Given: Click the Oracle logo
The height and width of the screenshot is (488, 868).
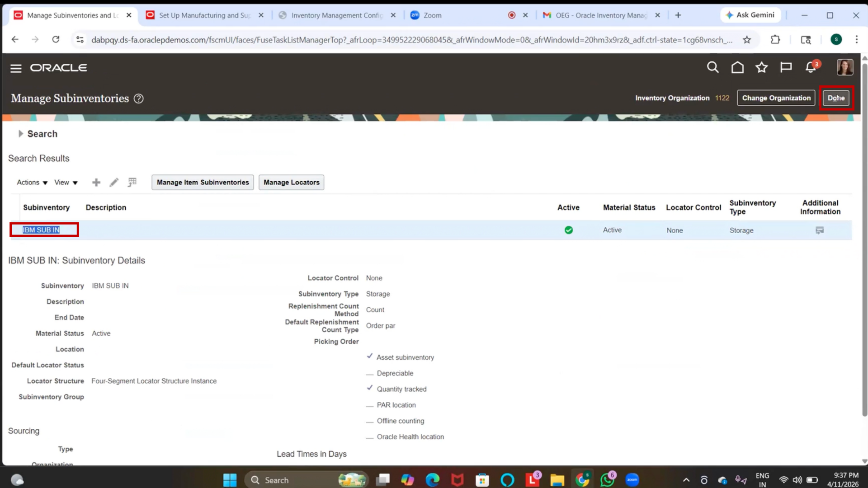Looking at the screenshot, I should coord(58,68).
